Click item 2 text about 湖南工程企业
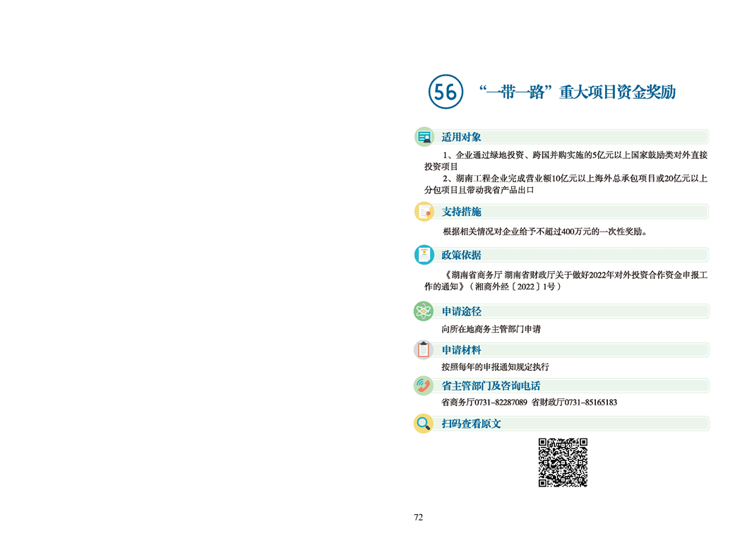This screenshot has height=560, width=747. (566, 184)
